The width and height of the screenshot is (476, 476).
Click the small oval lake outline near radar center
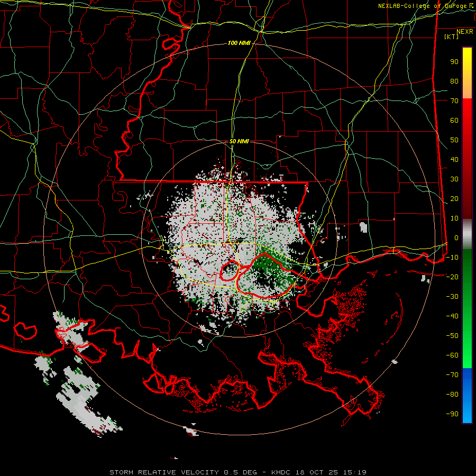pyautogui.click(x=230, y=270)
